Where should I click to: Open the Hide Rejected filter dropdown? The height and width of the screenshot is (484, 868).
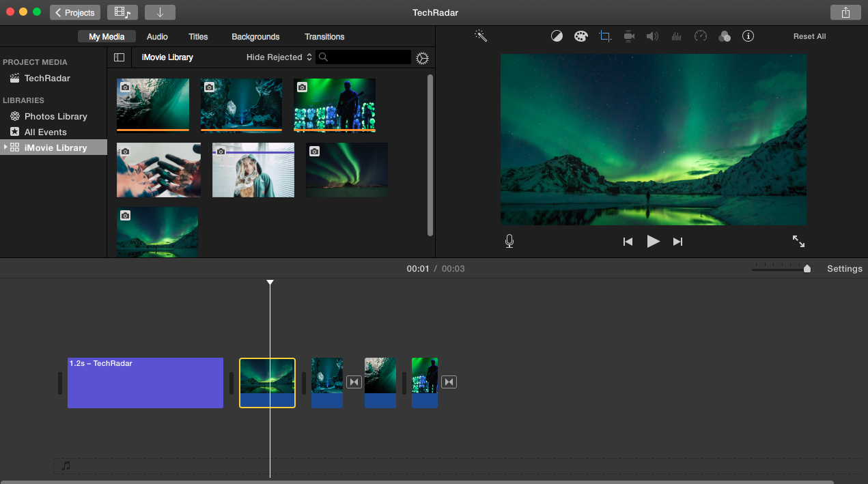tap(279, 57)
